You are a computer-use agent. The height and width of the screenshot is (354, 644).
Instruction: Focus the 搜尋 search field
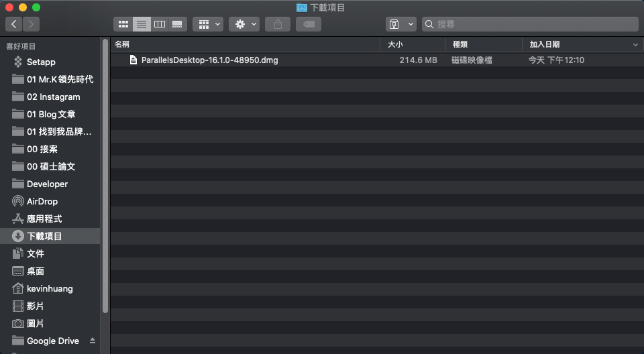click(x=530, y=24)
